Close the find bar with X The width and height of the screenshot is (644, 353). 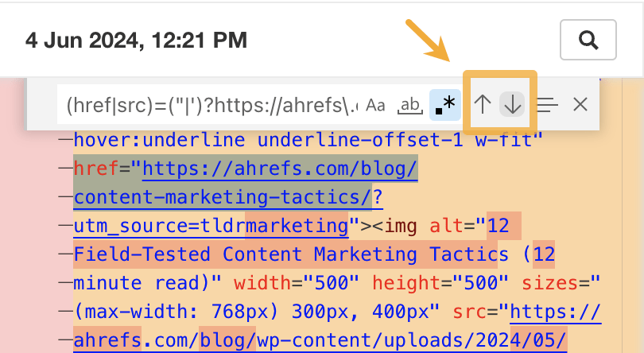(580, 104)
